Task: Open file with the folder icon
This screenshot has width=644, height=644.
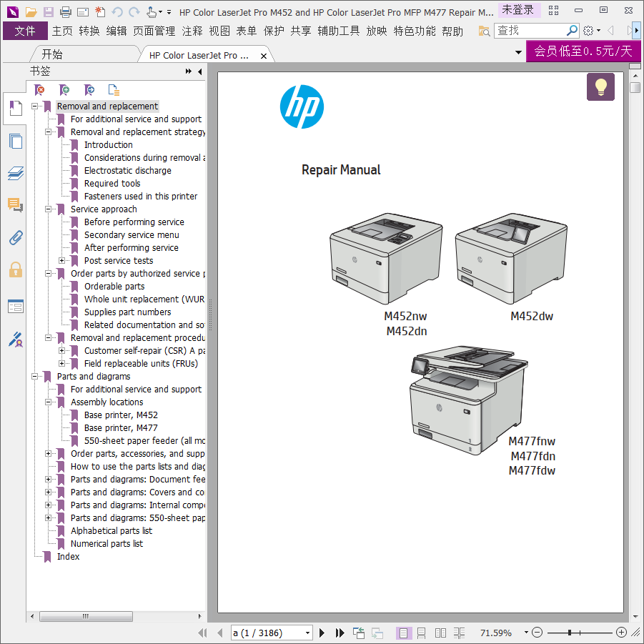Action: click(31, 12)
